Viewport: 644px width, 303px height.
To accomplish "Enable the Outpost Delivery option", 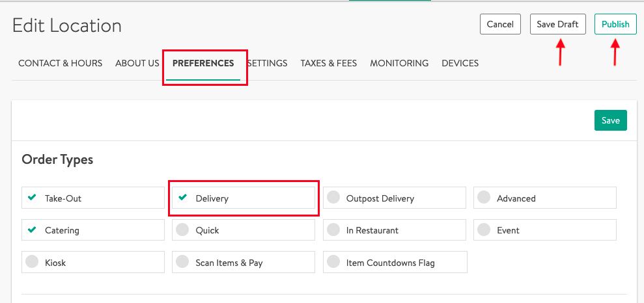I will [x=333, y=198].
